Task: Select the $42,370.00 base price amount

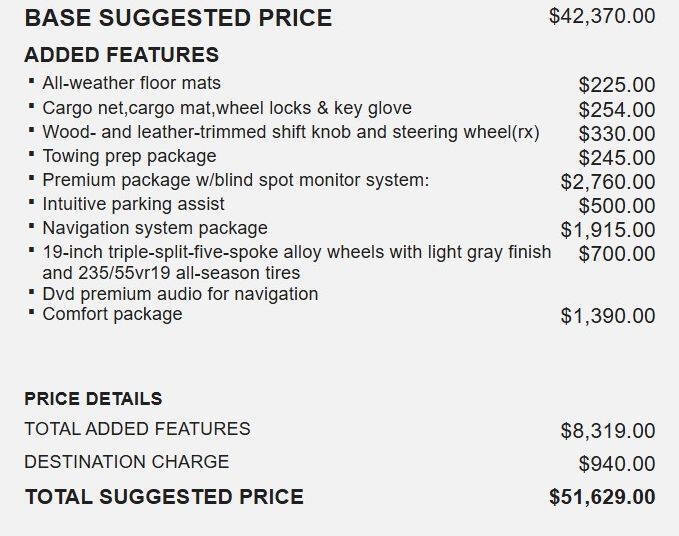Action: (x=602, y=16)
